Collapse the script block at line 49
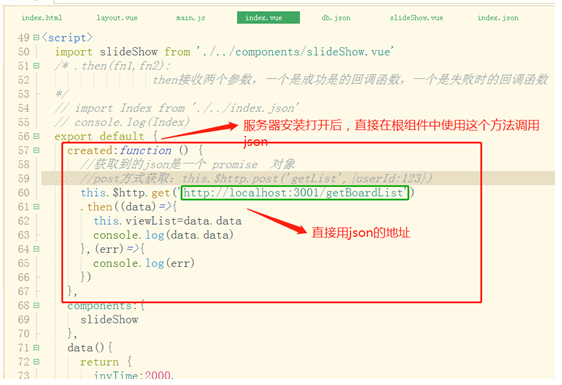The height and width of the screenshot is (385, 562). (x=36, y=37)
